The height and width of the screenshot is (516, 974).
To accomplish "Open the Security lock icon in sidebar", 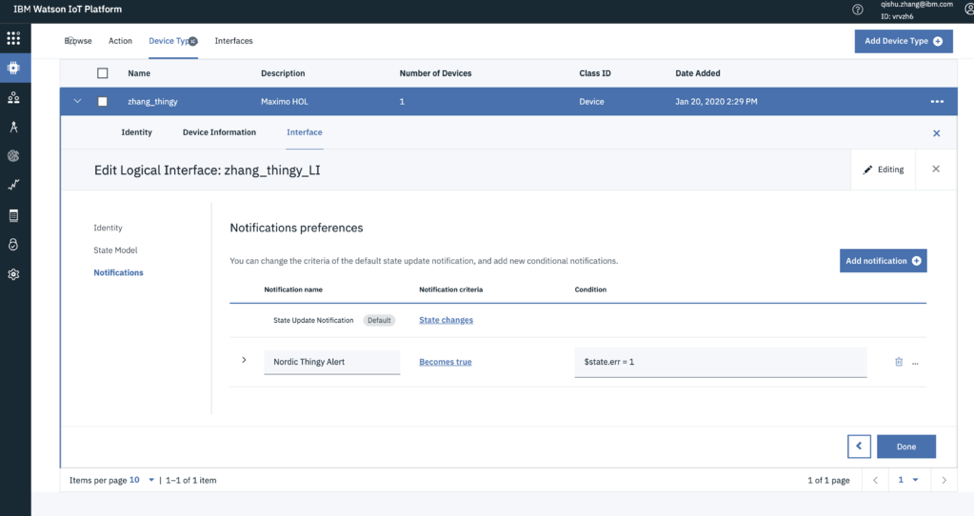I will [13, 245].
